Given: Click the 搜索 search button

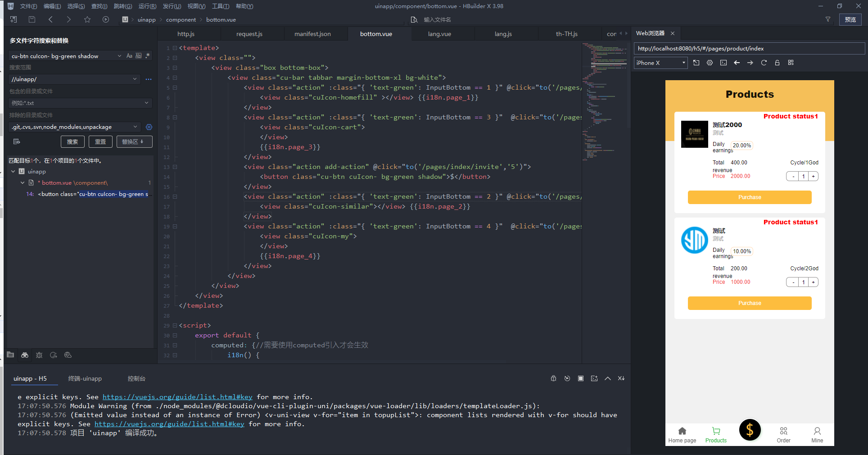Looking at the screenshot, I should click(72, 141).
